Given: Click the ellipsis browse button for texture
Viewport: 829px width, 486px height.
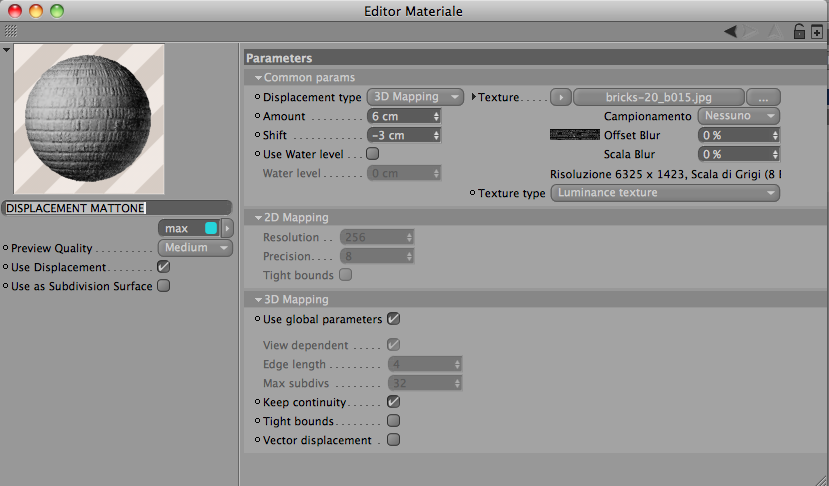Looking at the screenshot, I should point(763,97).
